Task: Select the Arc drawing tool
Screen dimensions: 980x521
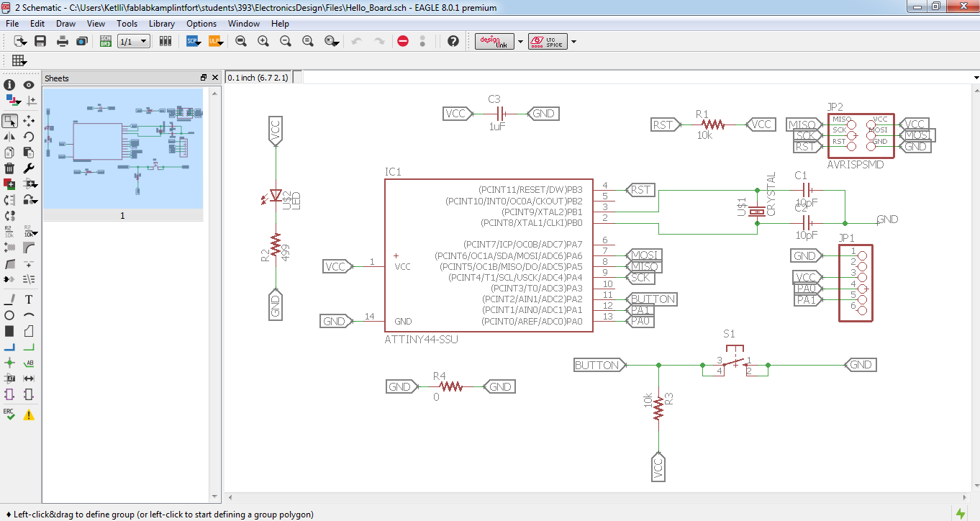Action: 29,315
